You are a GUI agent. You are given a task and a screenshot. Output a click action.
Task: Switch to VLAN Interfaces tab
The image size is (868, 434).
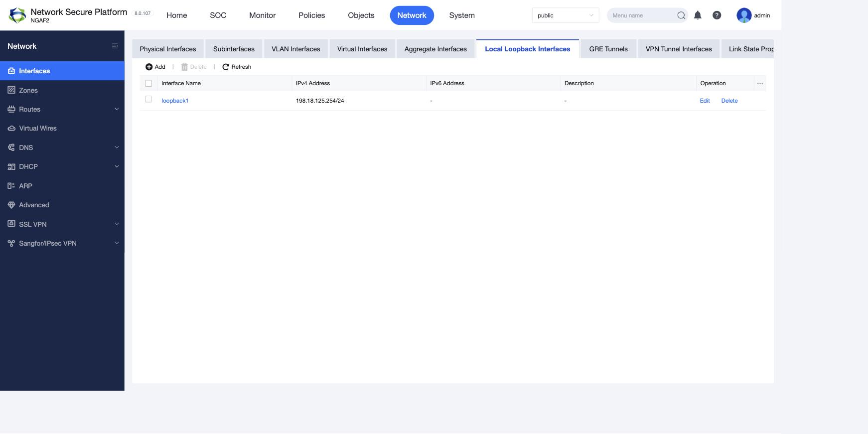pyautogui.click(x=296, y=49)
